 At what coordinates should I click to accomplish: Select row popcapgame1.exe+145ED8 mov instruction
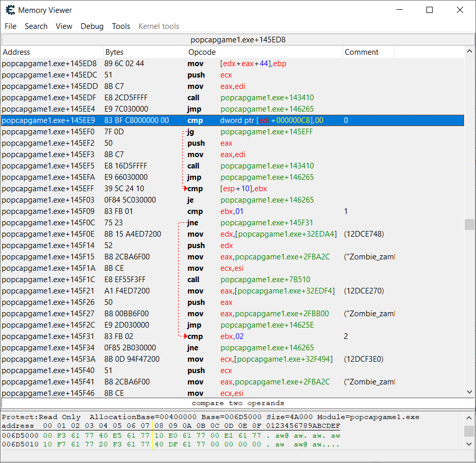[232, 64]
